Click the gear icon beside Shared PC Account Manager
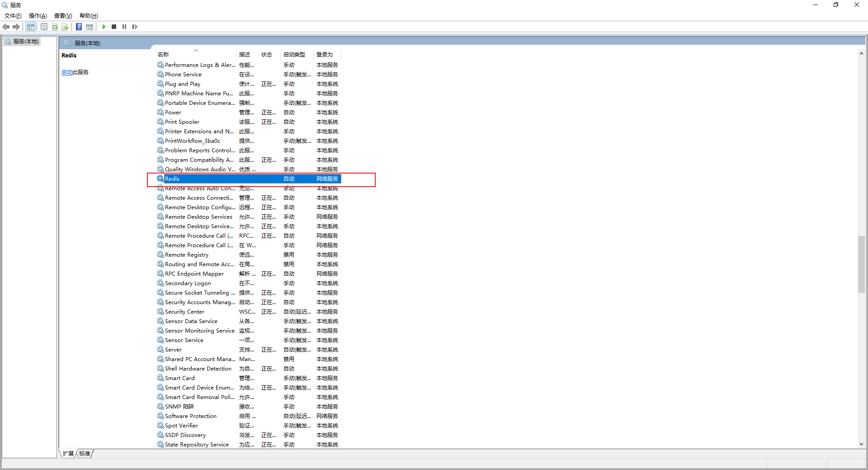This screenshot has width=868, height=470. (160, 359)
